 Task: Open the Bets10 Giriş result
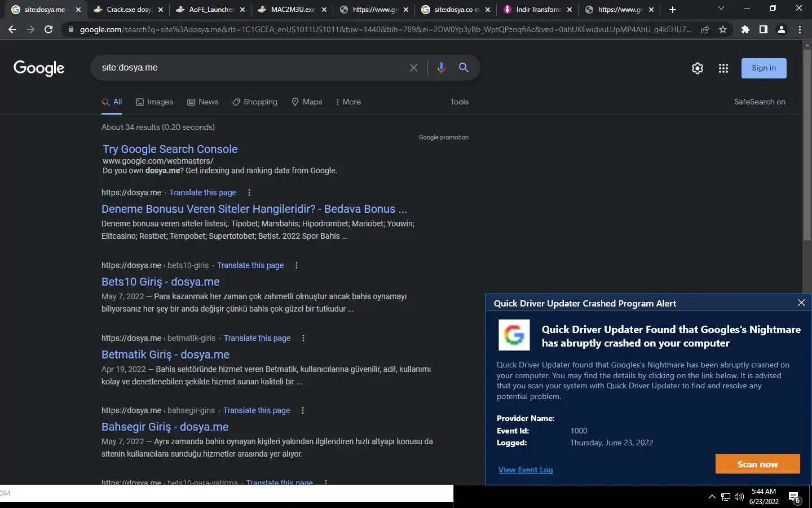pyautogui.click(x=161, y=282)
